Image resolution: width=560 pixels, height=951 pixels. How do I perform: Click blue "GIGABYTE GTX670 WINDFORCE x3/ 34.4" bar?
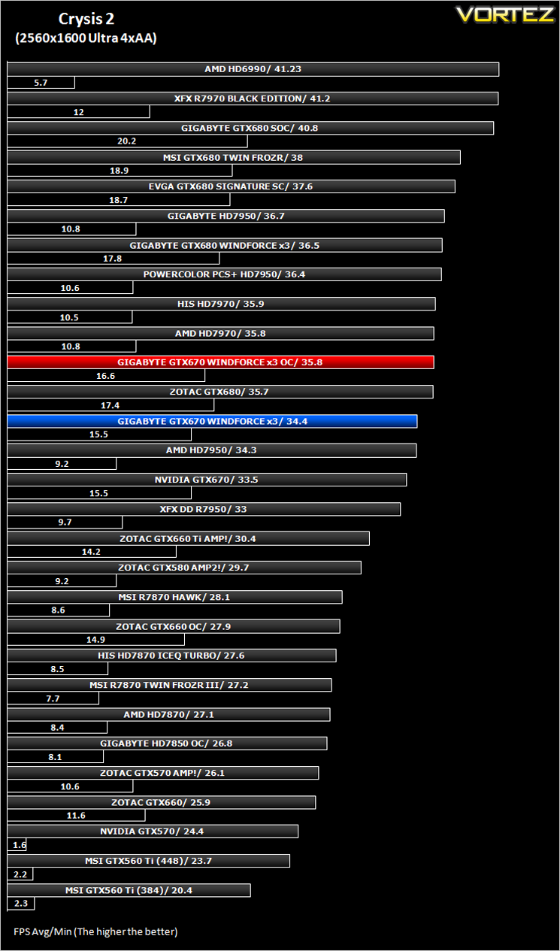coord(212,422)
